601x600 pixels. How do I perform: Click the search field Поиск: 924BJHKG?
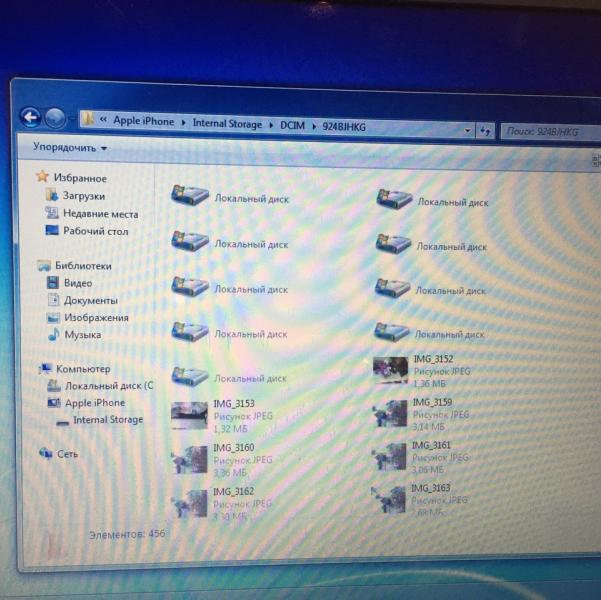(547, 132)
